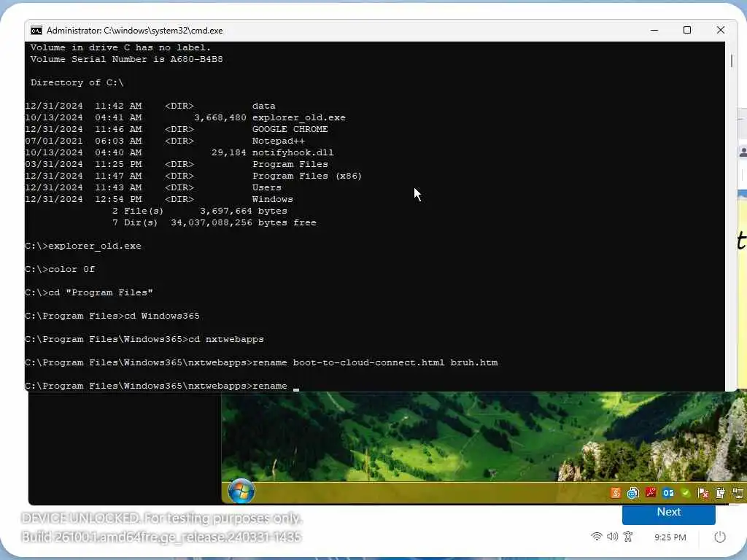Click the boot-to-cloud-connect.html filename

click(x=368, y=363)
